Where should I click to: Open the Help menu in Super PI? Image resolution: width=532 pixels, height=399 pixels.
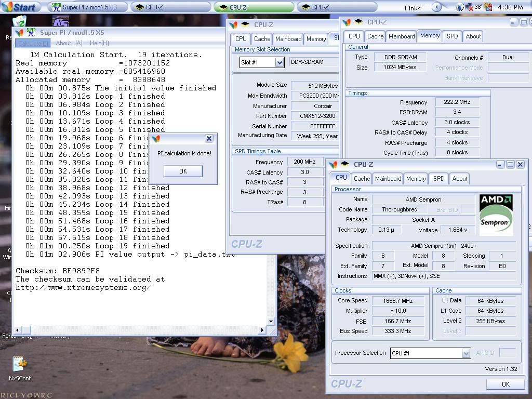99,43
